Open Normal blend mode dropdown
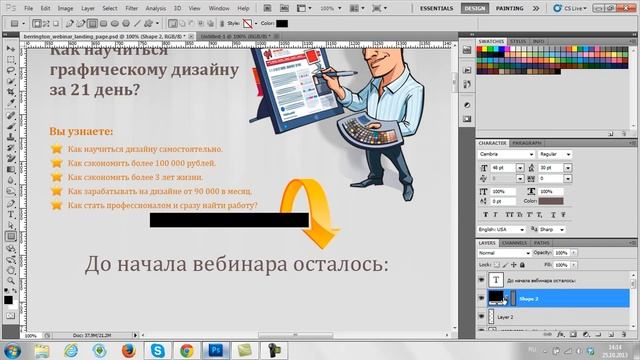This screenshot has height=360, width=640. 504,253
